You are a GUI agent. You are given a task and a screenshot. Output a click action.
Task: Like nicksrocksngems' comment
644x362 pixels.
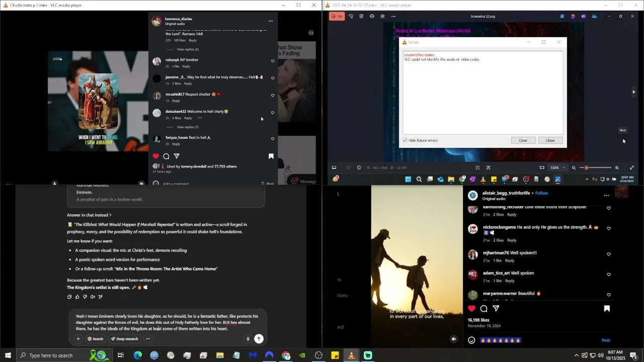click(x=609, y=228)
